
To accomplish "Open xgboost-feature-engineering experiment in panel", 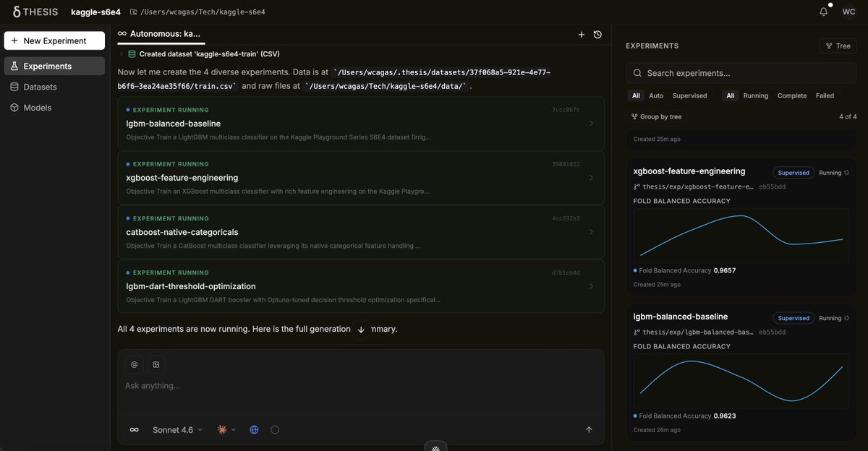I will coord(689,171).
